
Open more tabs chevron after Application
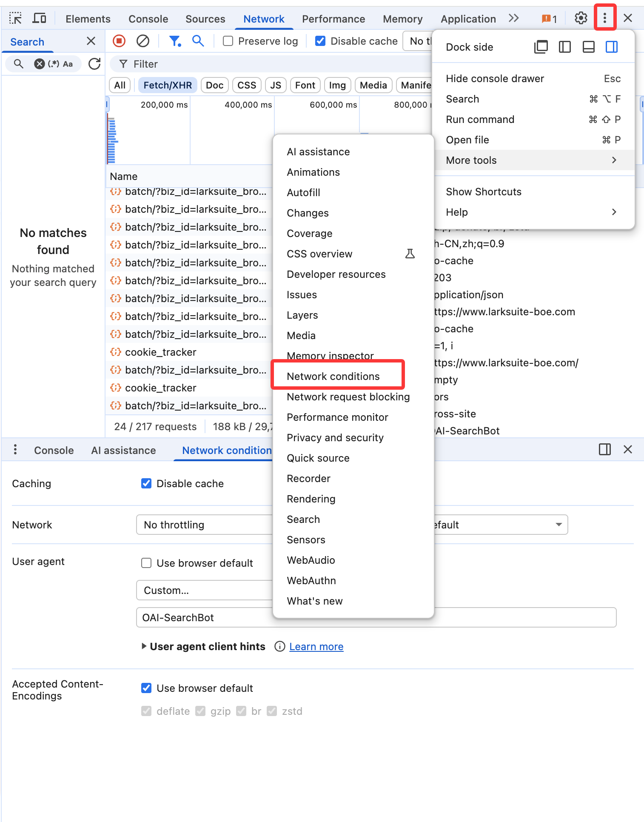click(x=514, y=18)
